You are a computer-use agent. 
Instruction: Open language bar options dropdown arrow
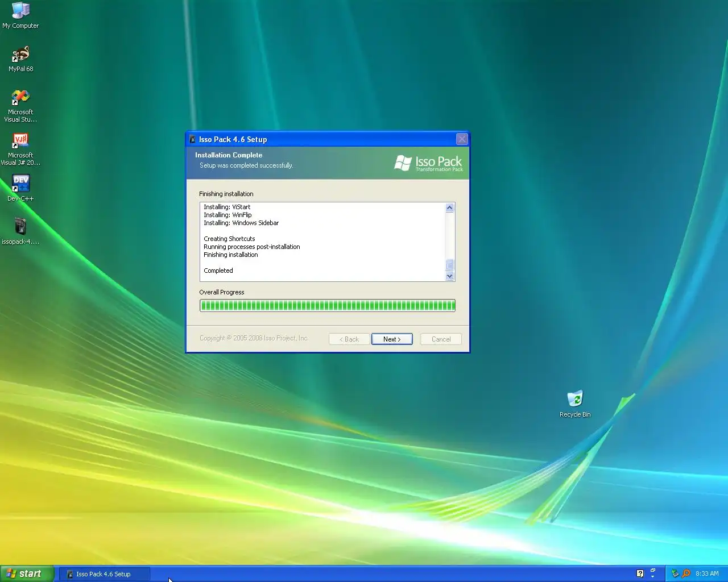tap(652, 576)
